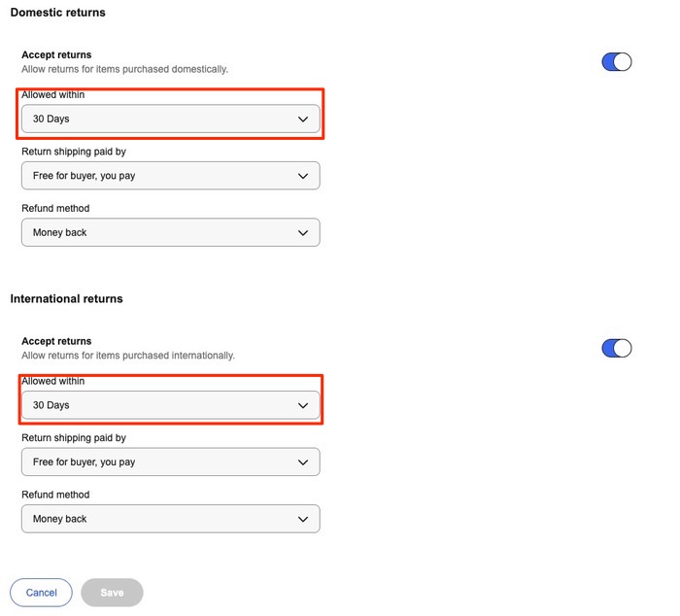This screenshot has width=680, height=616.
Task: Click chevron arrow on international Return shipping dropdown
Action: pyautogui.click(x=303, y=462)
